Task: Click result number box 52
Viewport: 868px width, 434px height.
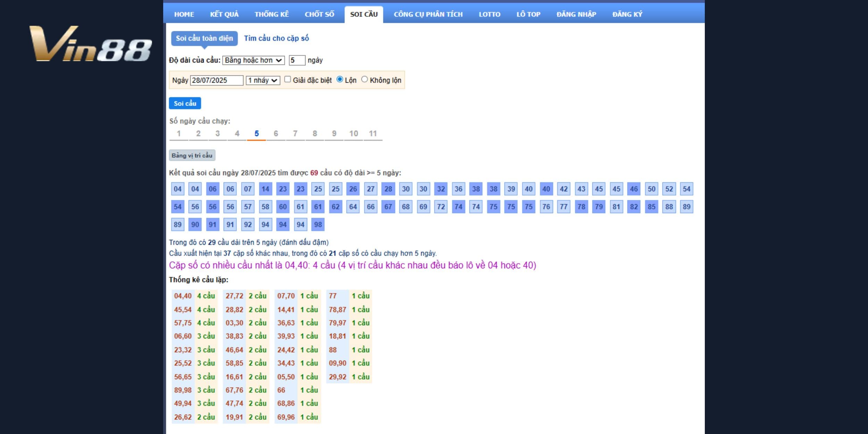Action: pyautogui.click(x=669, y=189)
